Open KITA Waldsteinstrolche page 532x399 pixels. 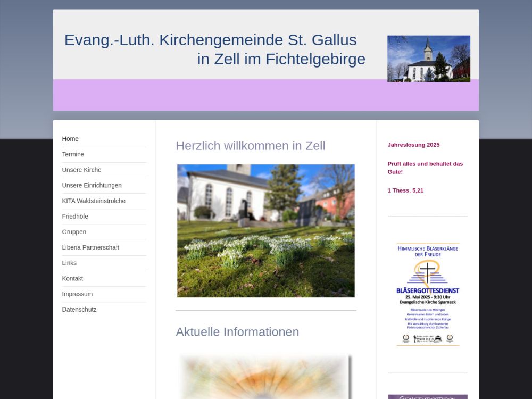tap(94, 201)
